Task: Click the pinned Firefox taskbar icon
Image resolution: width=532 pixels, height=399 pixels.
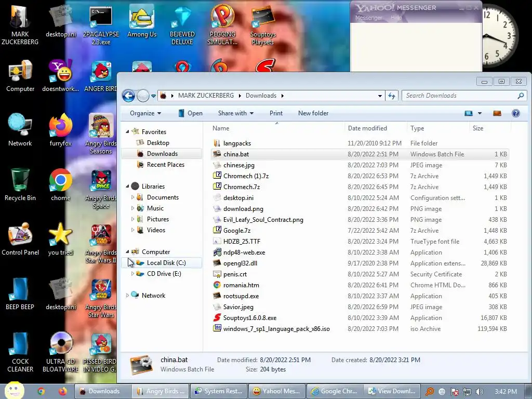Action: [x=62, y=391]
